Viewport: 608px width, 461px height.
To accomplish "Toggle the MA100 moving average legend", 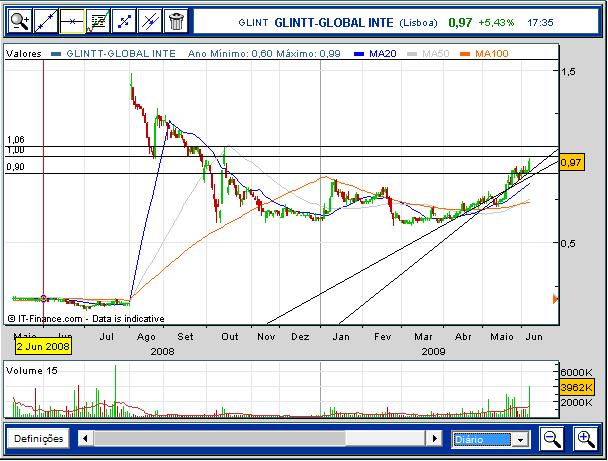I will click(x=491, y=54).
